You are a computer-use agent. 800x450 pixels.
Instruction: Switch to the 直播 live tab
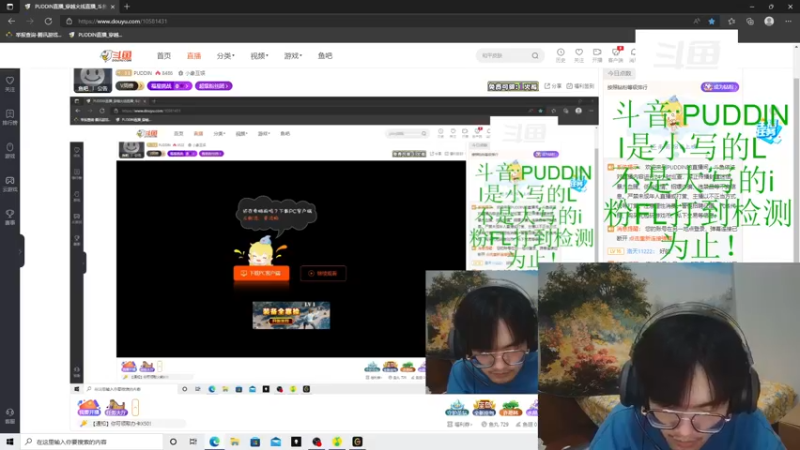(194, 56)
